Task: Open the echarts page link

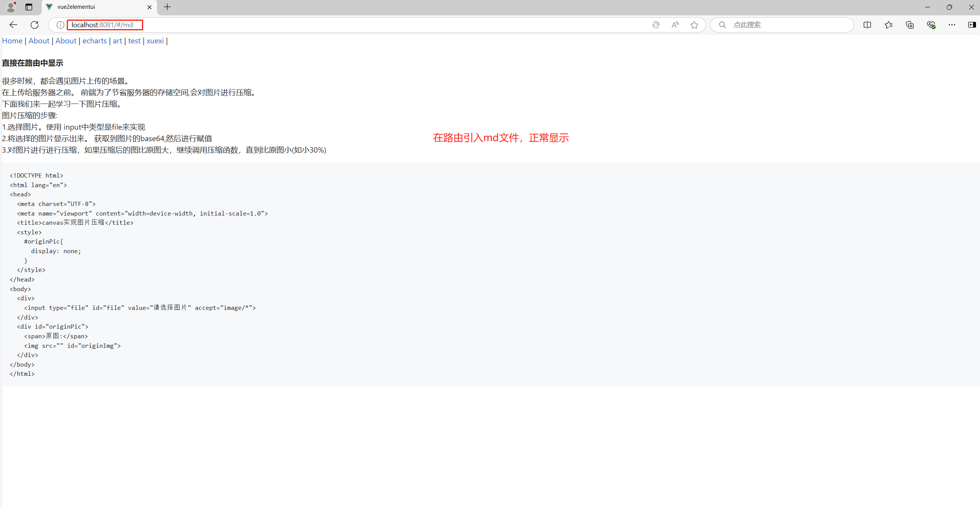Action: click(94, 41)
